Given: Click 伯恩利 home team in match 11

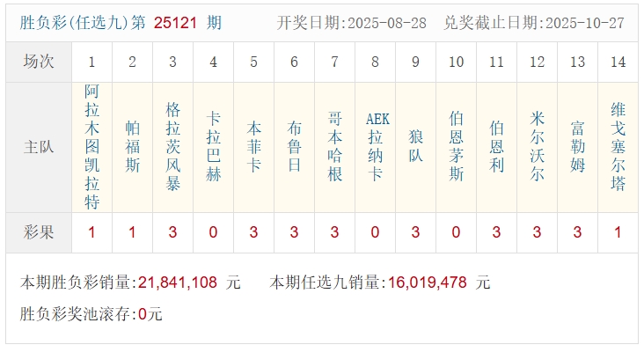Looking at the screenshot, I should pyautogui.click(x=496, y=147).
